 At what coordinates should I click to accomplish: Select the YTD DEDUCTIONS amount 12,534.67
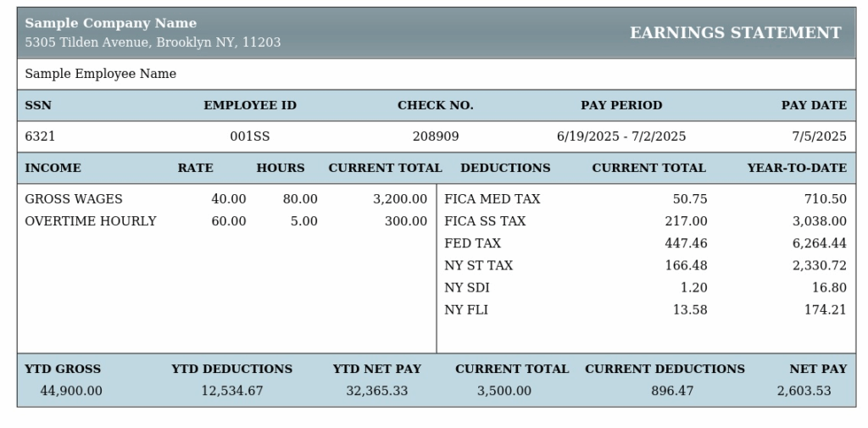(x=232, y=392)
